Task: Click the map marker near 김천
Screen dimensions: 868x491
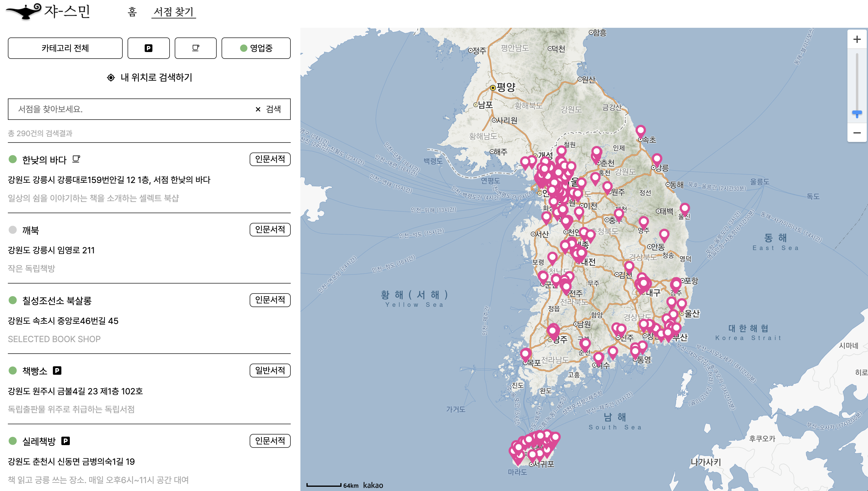Action: click(629, 268)
